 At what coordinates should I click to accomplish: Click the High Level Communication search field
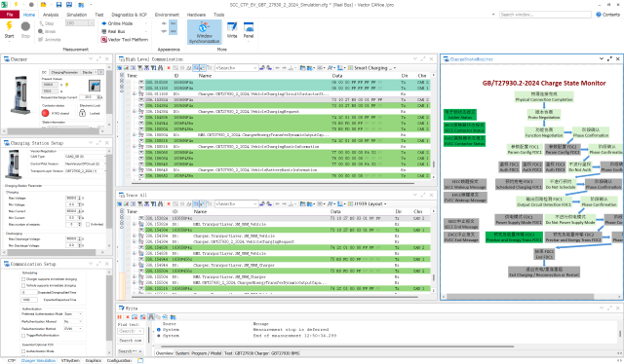236,68
